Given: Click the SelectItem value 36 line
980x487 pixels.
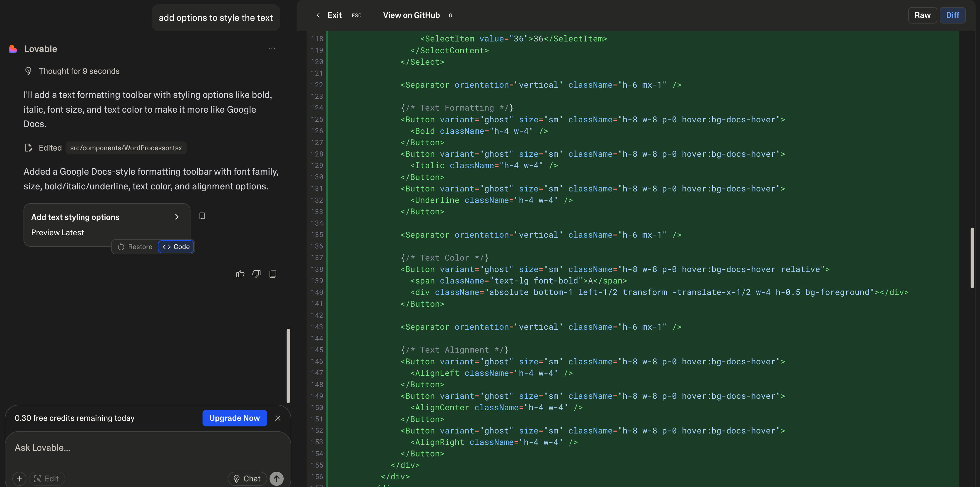Looking at the screenshot, I should tap(514, 39).
